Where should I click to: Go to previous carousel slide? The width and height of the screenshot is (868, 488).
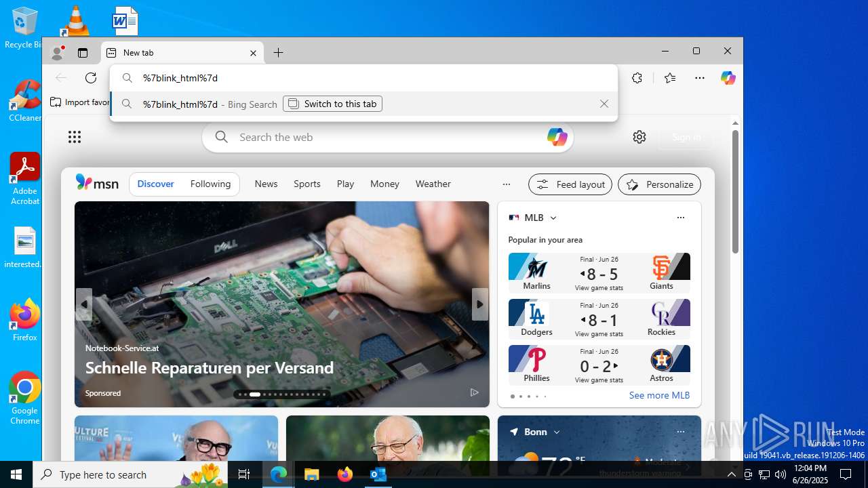[x=84, y=304]
